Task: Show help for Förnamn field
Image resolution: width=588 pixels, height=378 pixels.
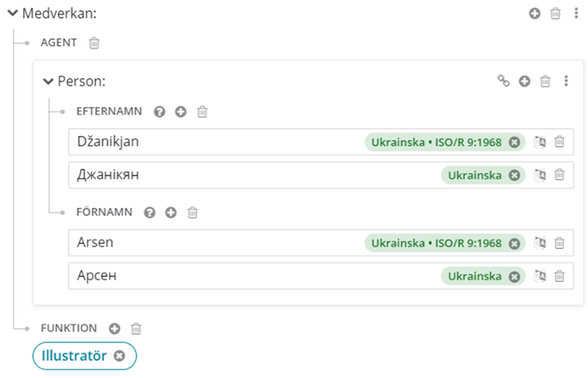Action: click(x=150, y=212)
